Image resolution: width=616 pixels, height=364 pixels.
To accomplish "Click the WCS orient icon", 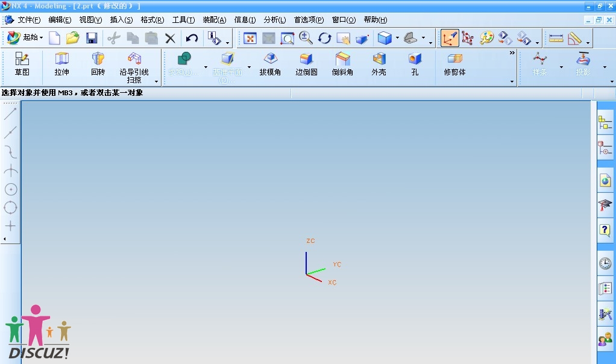I will [x=468, y=38].
